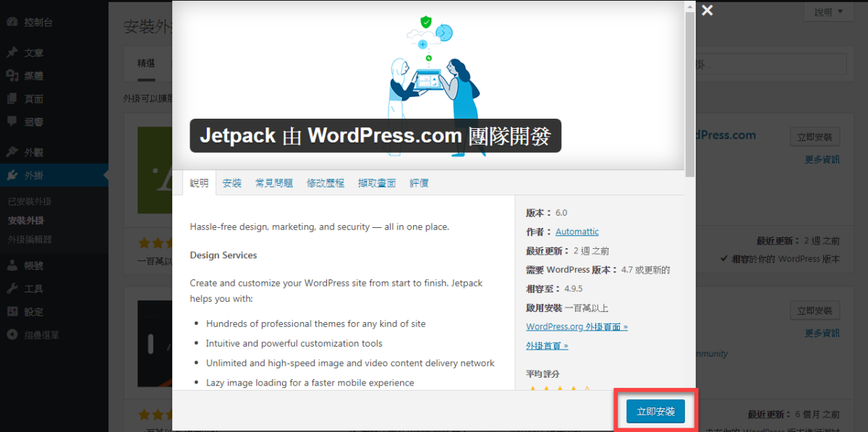Click the 摺疊選單 collapse arrow icon

click(x=12, y=335)
